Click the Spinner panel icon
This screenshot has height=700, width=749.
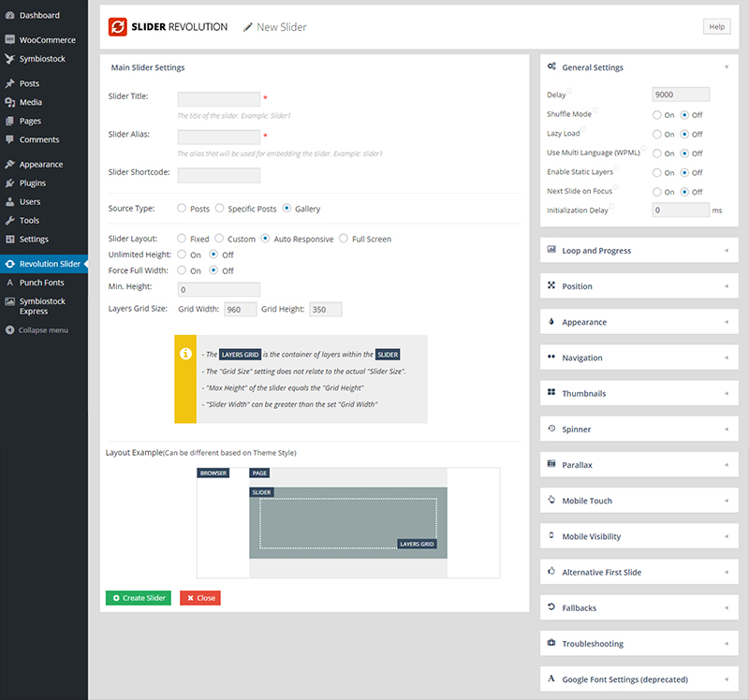click(x=551, y=428)
